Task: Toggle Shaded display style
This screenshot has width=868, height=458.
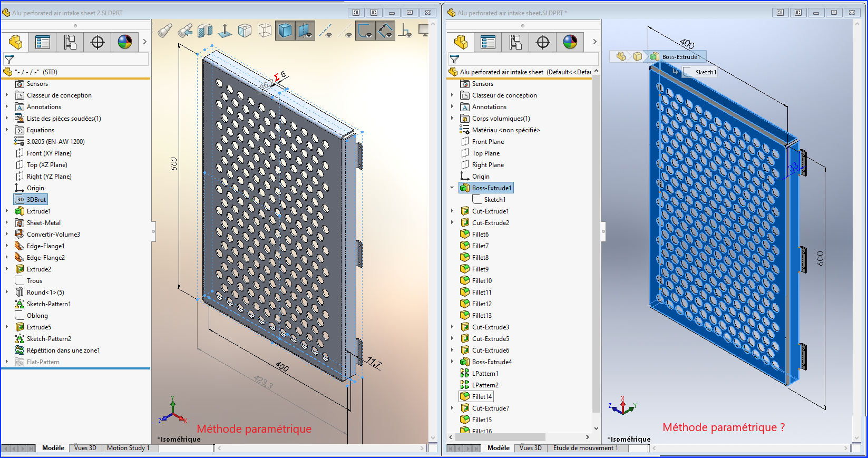Action: click(285, 31)
